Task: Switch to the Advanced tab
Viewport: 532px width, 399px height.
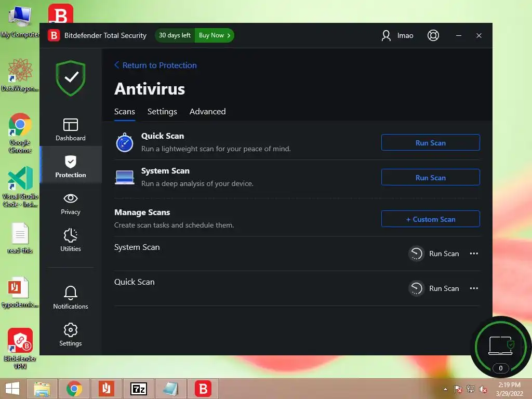Action: (x=208, y=112)
